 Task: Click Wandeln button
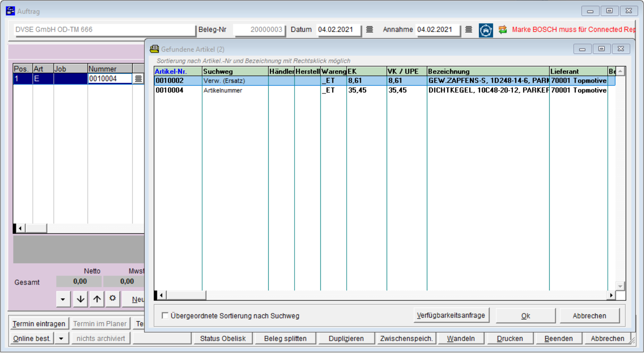(x=461, y=338)
